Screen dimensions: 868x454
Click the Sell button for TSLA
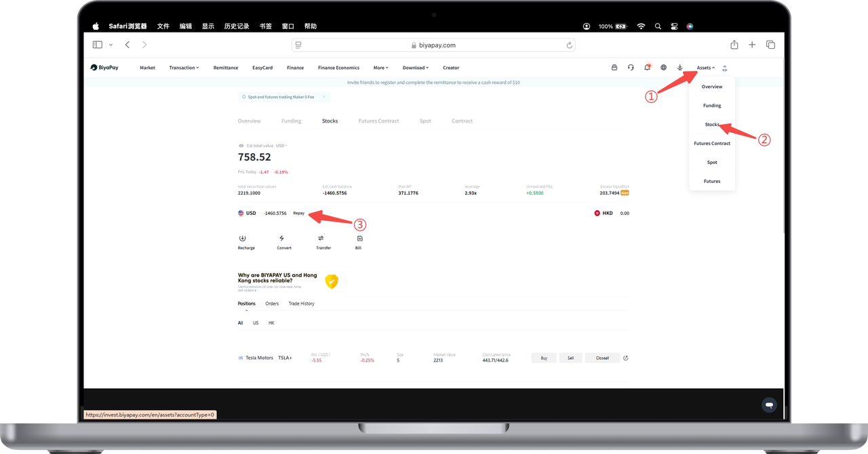(571, 358)
